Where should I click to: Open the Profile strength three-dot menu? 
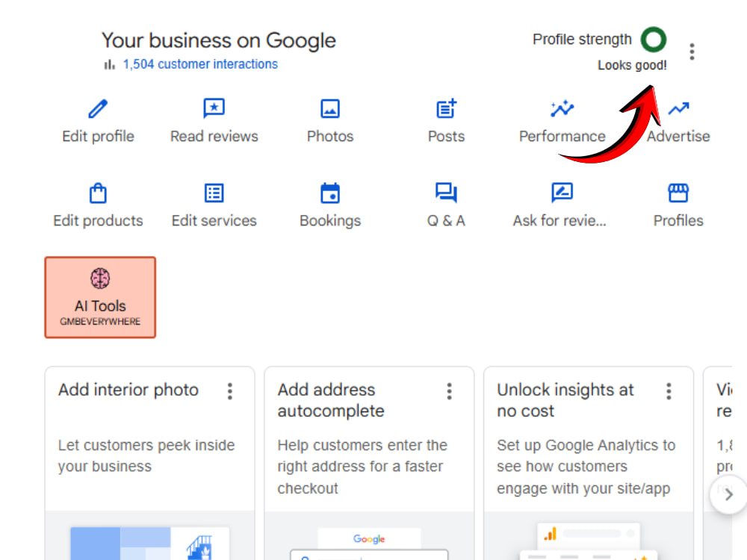[x=692, y=52]
